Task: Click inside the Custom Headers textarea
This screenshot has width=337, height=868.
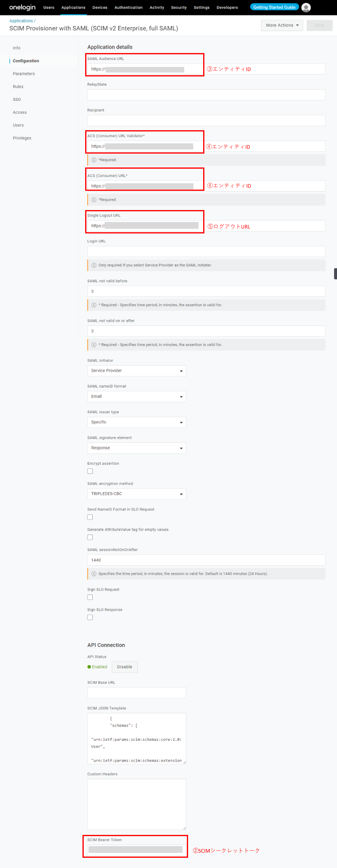Action: tap(137, 804)
